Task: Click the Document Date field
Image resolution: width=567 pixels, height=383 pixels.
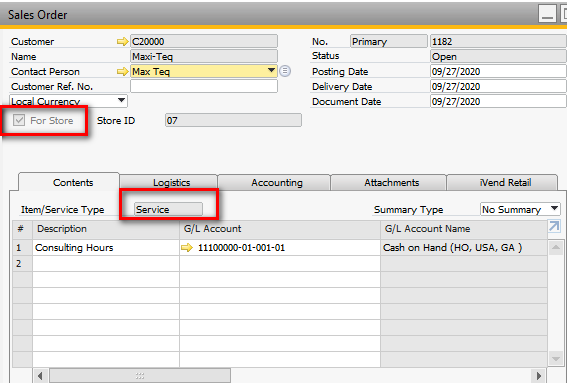Action: tap(498, 101)
